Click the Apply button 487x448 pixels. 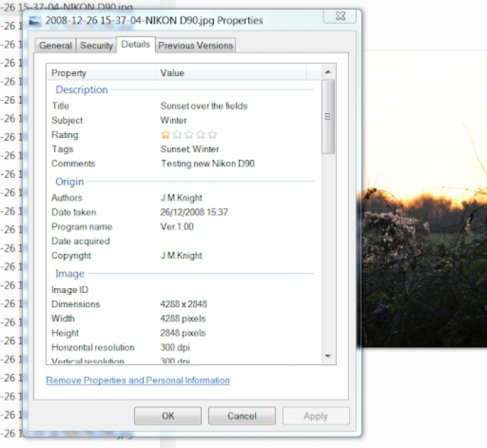(316, 416)
